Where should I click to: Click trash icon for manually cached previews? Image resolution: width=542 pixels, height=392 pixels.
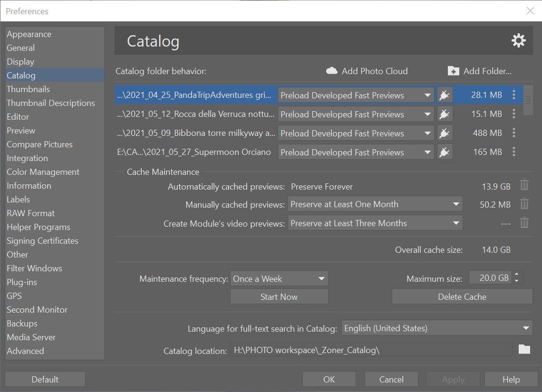[524, 204]
